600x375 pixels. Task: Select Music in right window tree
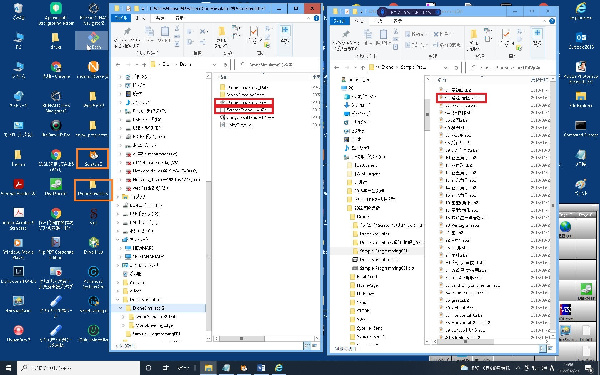pos(358,148)
